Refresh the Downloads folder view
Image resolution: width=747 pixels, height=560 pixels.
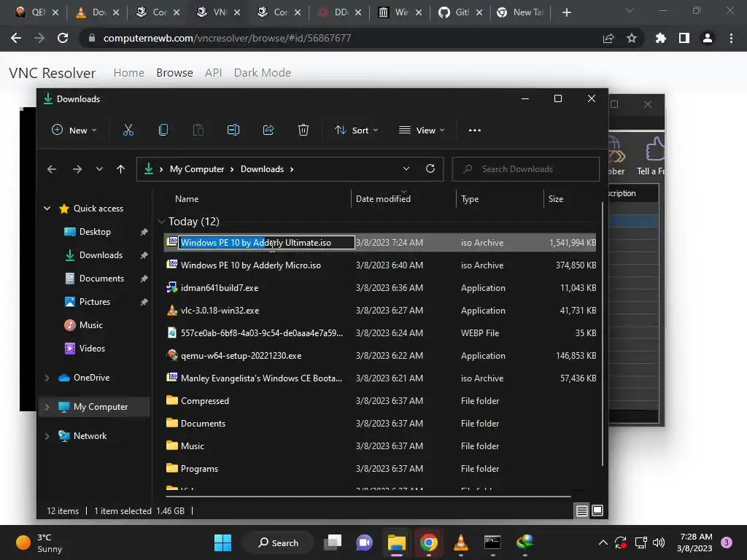click(x=430, y=168)
